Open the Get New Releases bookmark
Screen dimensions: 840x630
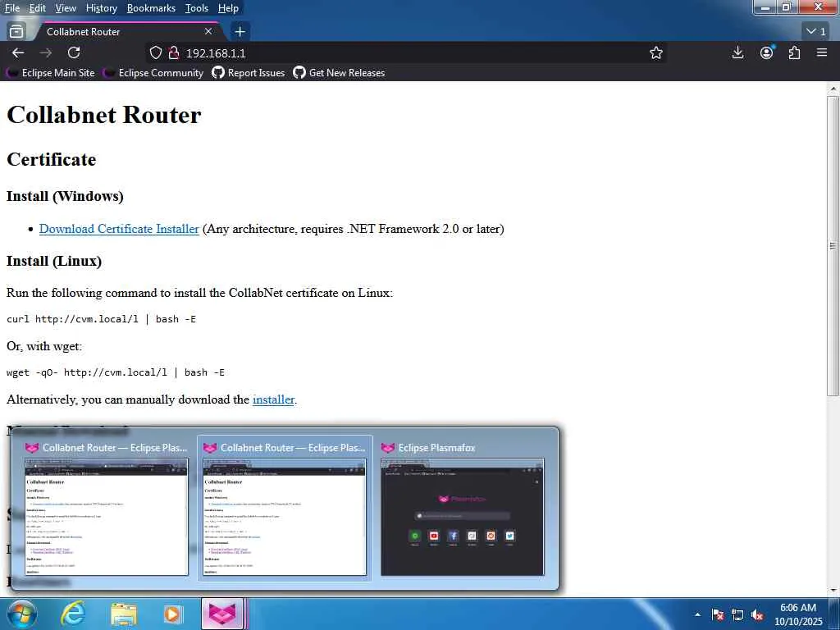click(x=339, y=73)
